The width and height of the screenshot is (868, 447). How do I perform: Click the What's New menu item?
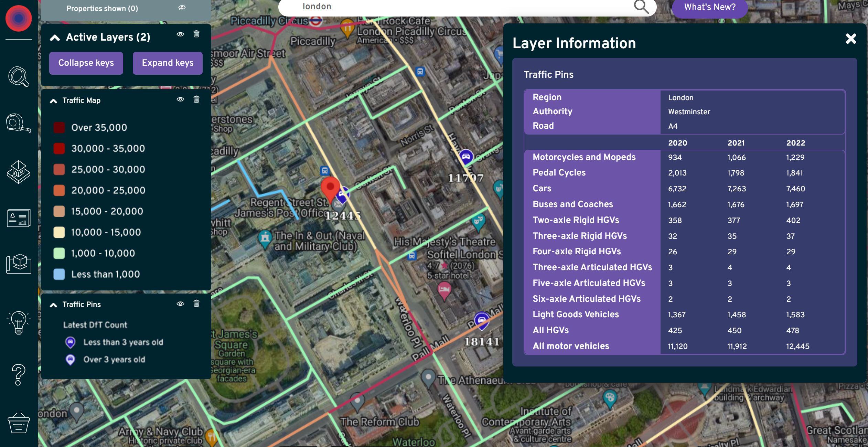tap(709, 7)
